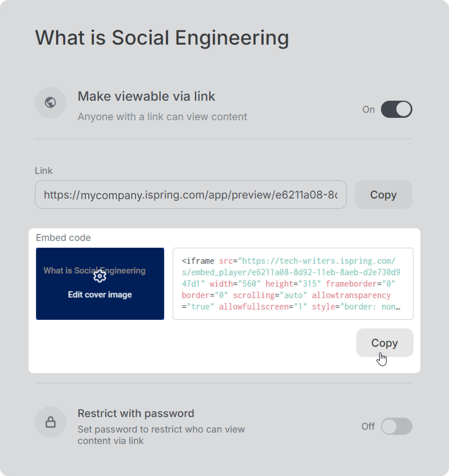Screen dimensions: 449x476
Task: Click the Restrict with password title
Action: pos(136,413)
